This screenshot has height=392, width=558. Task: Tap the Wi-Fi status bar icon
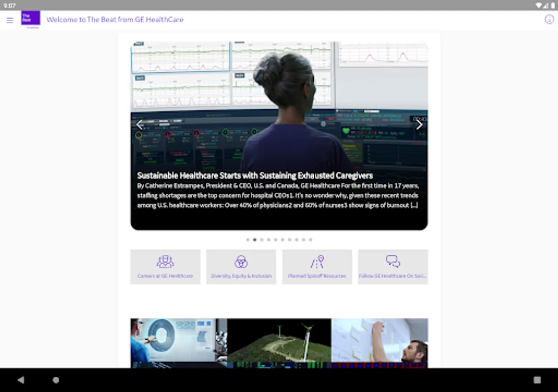pos(539,6)
